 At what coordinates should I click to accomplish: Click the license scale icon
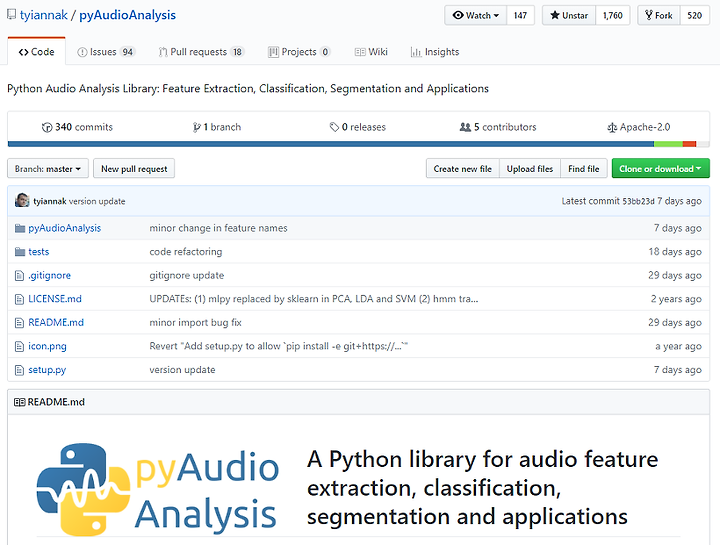pyautogui.click(x=612, y=128)
